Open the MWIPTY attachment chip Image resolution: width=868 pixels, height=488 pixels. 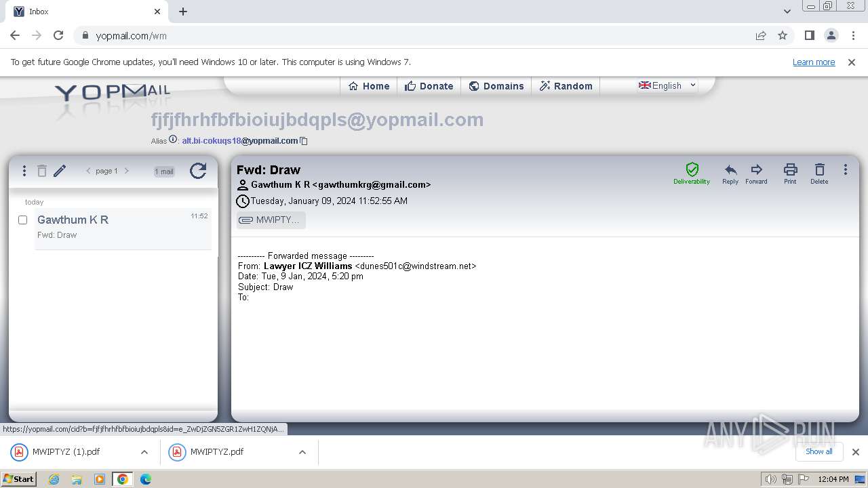(271, 220)
